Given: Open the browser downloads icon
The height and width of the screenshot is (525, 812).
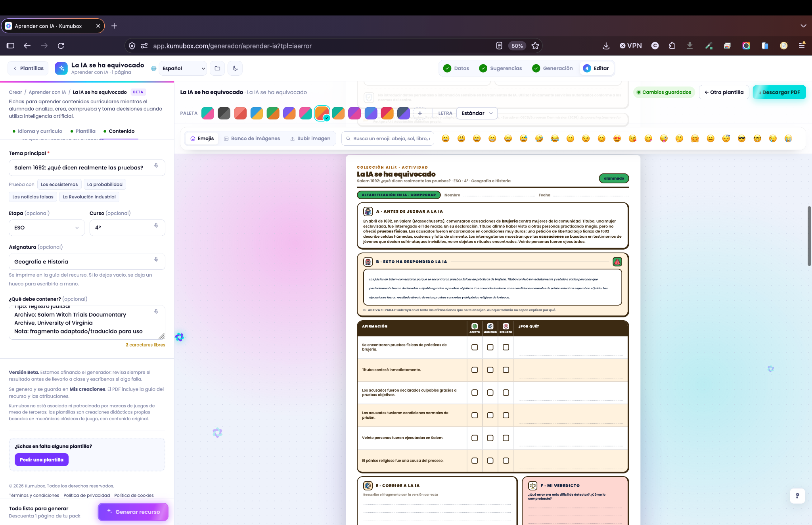Looking at the screenshot, I should coord(606,46).
